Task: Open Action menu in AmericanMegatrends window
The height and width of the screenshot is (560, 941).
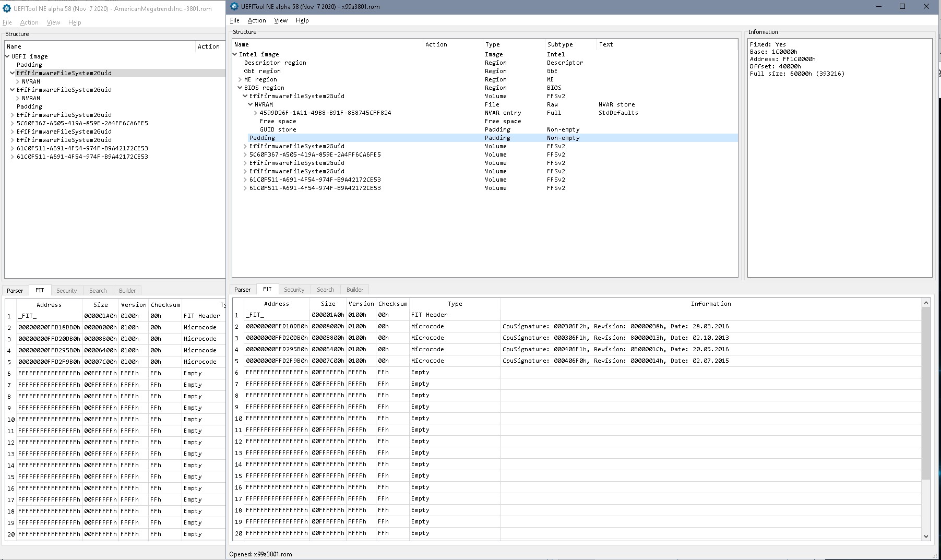Action: 29,22
